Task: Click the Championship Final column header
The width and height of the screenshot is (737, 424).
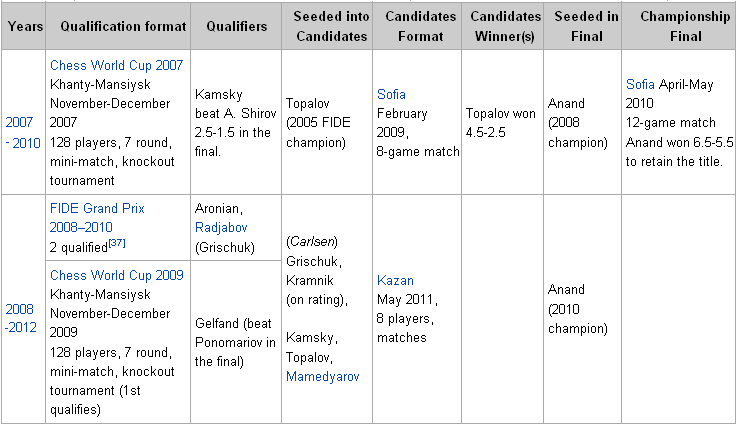Action: click(676, 26)
